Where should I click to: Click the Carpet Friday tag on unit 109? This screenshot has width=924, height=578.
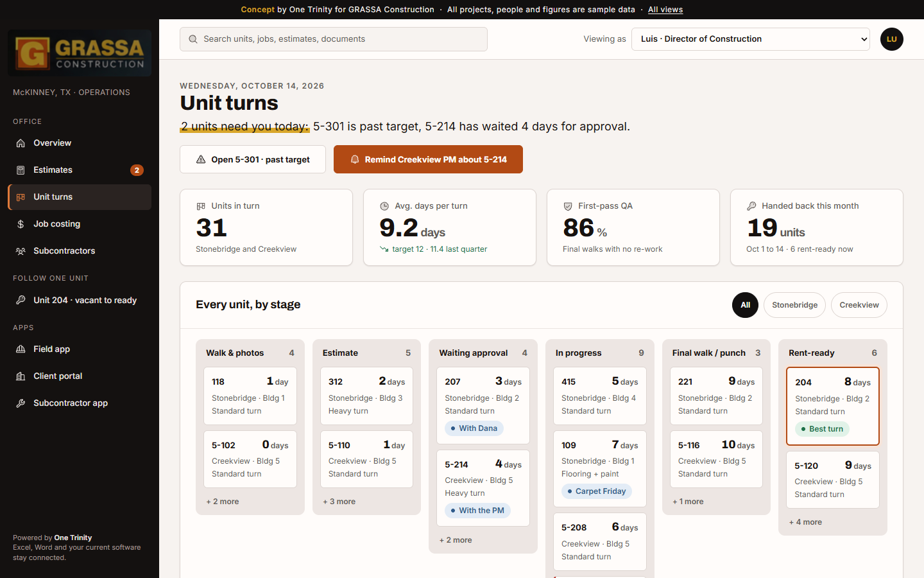click(x=597, y=491)
